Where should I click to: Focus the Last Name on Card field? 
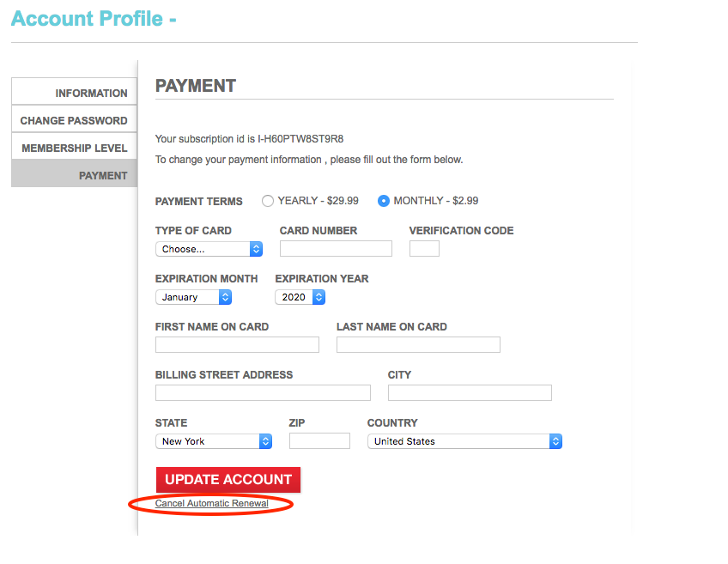point(418,345)
